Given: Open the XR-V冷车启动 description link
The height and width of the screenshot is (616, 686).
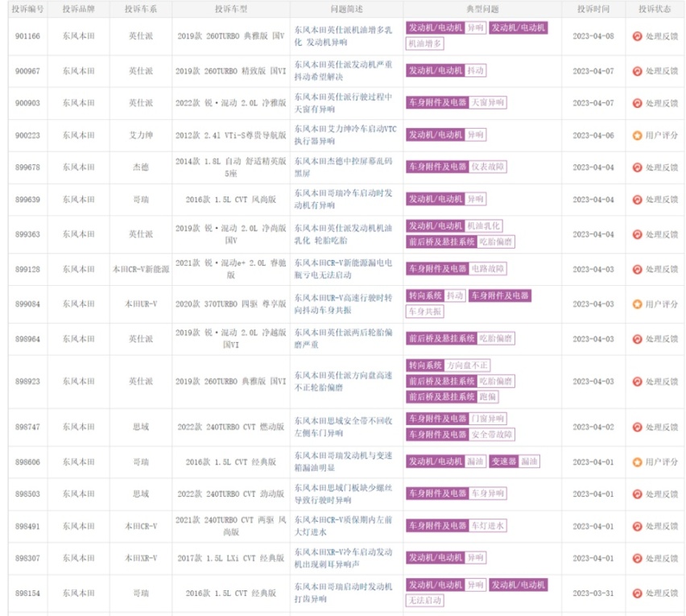Looking at the screenshot, I should pyautogui.click(x=343, y=558).
